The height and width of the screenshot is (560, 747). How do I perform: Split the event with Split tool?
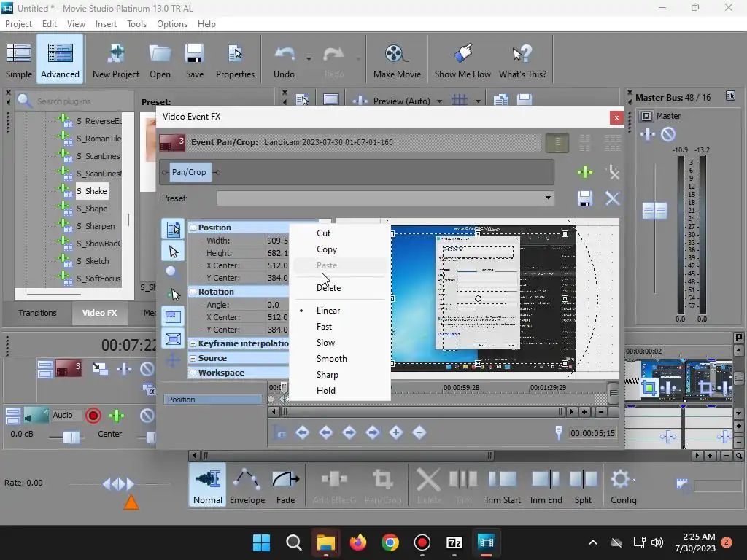pos(583,486)
